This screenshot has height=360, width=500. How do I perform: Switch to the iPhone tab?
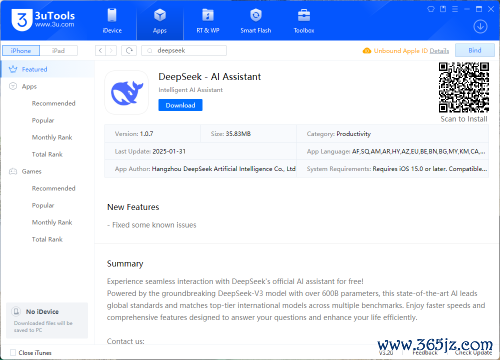coord(21,51)
